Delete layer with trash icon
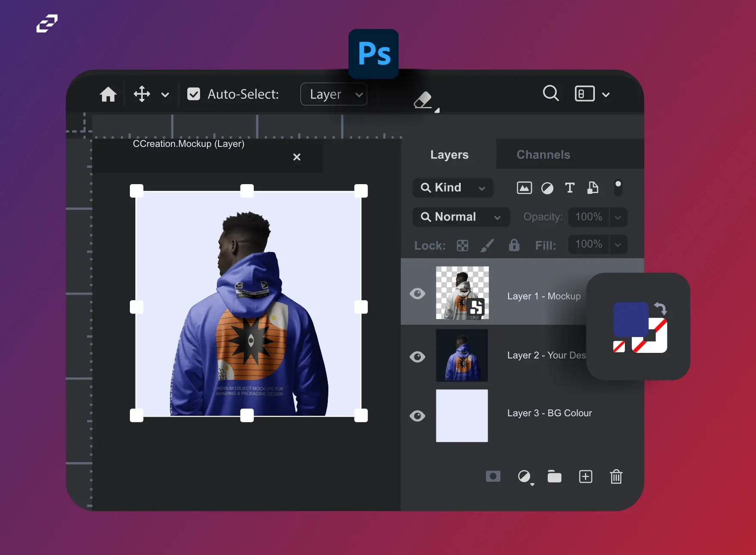 tap(616, 476)
